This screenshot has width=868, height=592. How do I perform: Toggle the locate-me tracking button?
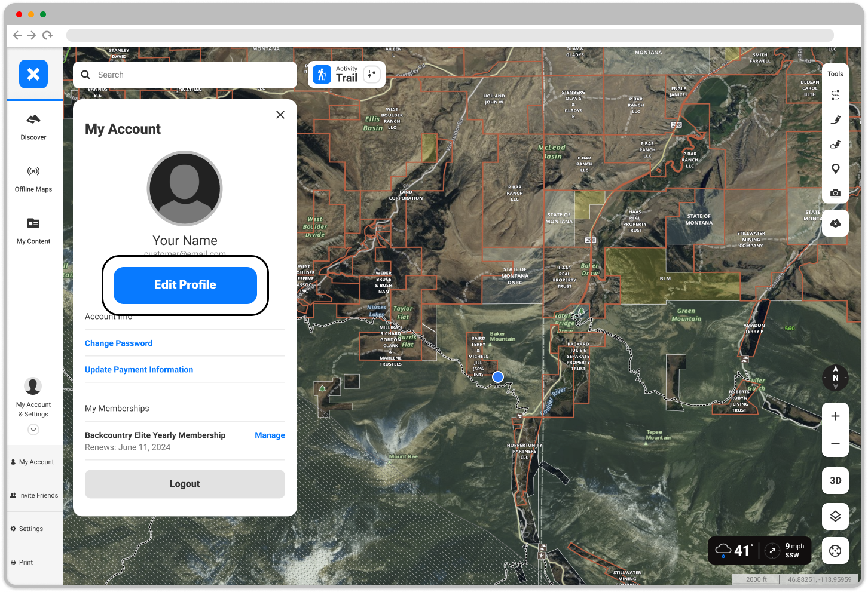(x=835, y=551)
